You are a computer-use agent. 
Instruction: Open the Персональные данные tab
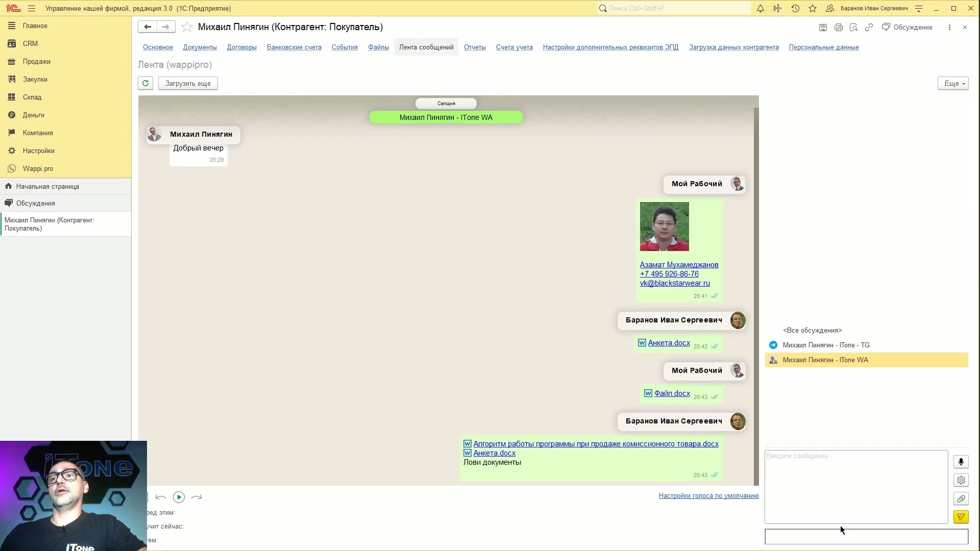point(823,47)
